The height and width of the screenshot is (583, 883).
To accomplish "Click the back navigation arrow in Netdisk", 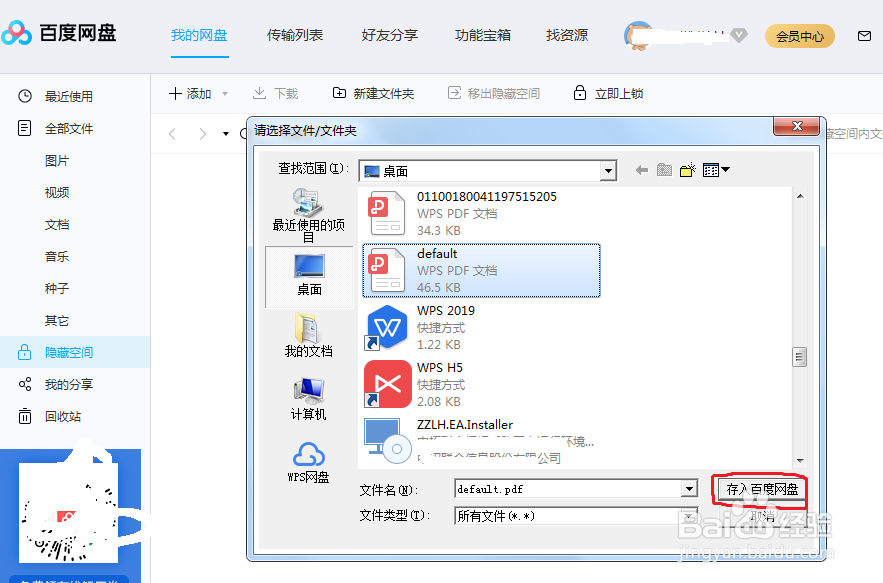I will [173, 134].
